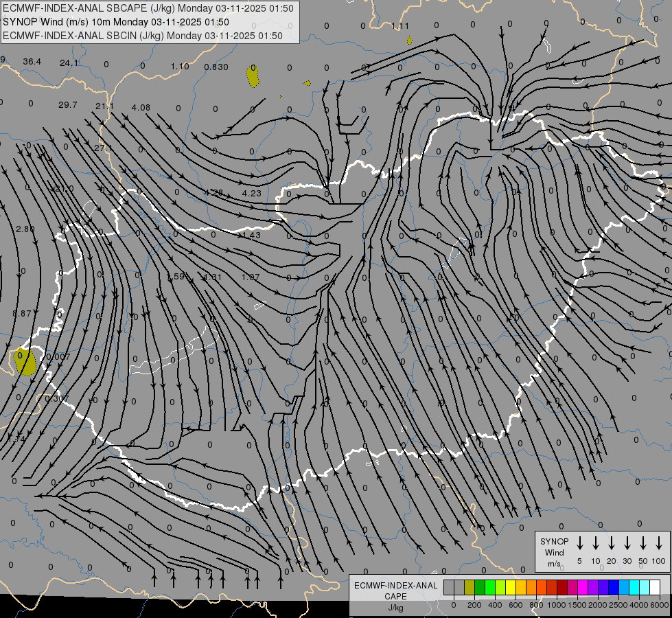This screenshot has height=618, width=672.
Task: Click the 0.307 value on the map
Action: coord(56,398)
